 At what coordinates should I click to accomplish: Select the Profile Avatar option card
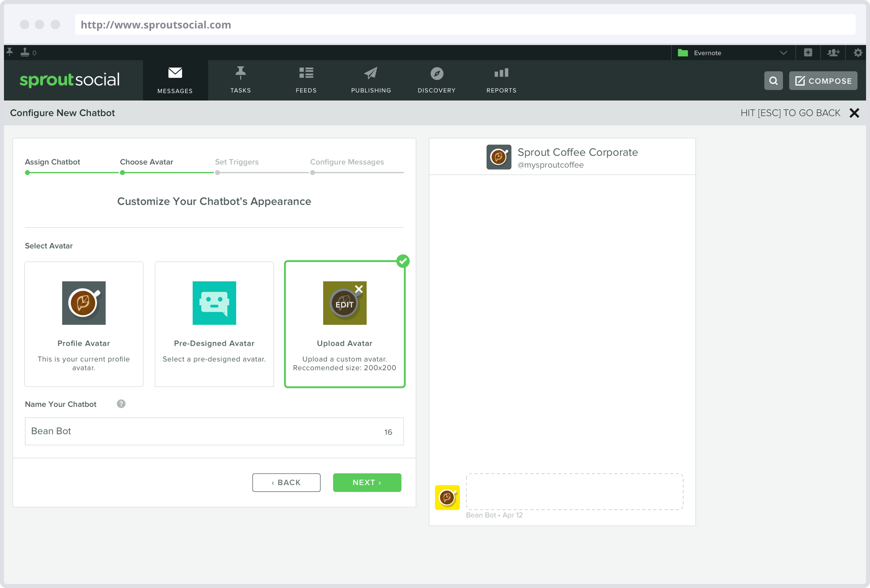point(84,324)
